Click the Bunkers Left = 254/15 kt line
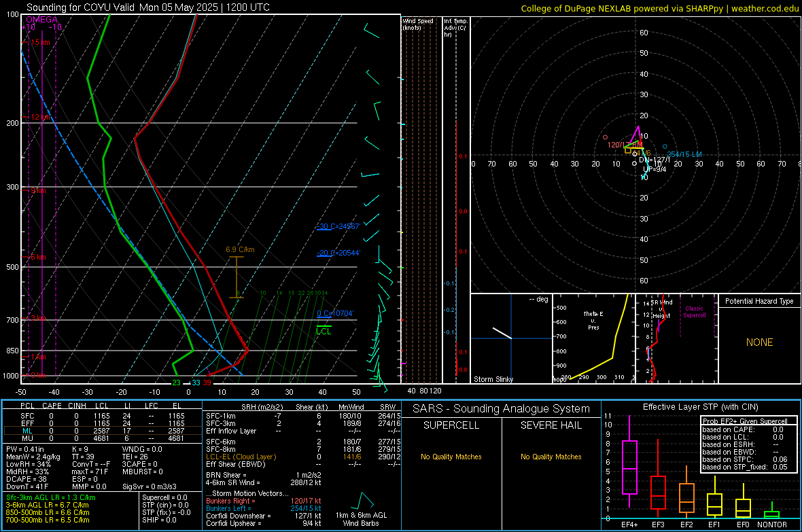802x532 pixels. 264,508
